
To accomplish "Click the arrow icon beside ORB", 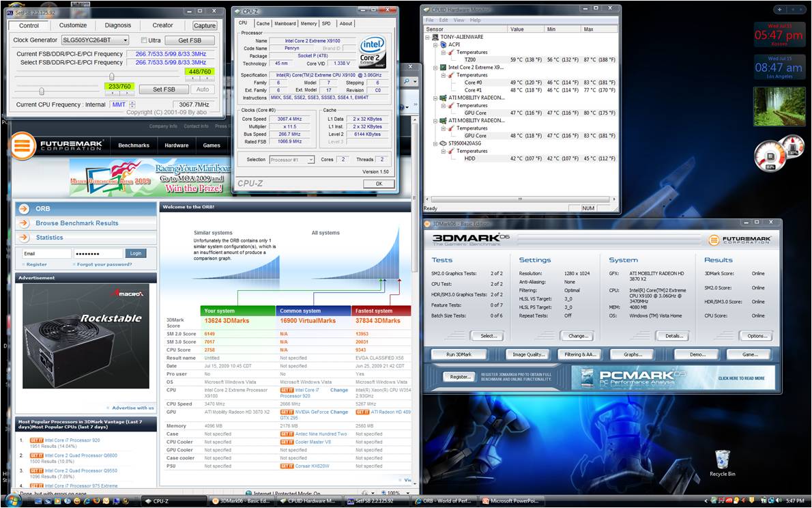I will 24,208.
